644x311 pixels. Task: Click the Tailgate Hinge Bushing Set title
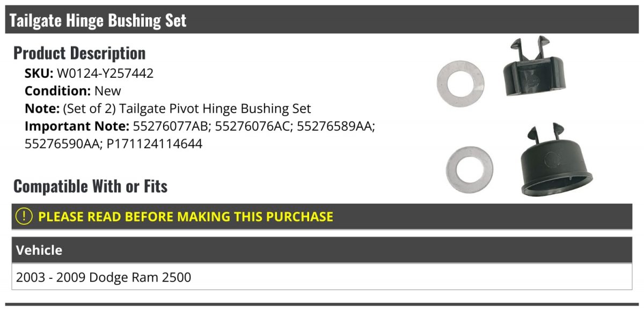(98, 20)
